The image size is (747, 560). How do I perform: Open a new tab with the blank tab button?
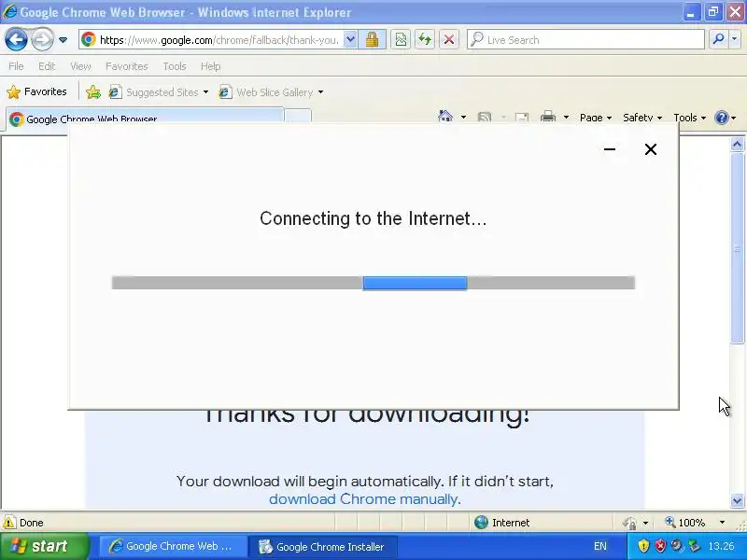pyautogui.click(x=298, y=118)
